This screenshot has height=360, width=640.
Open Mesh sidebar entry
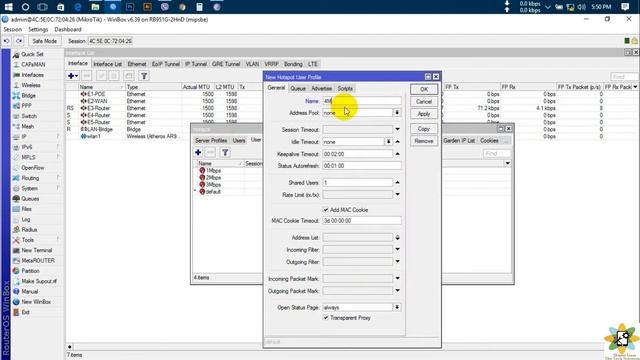27,127
